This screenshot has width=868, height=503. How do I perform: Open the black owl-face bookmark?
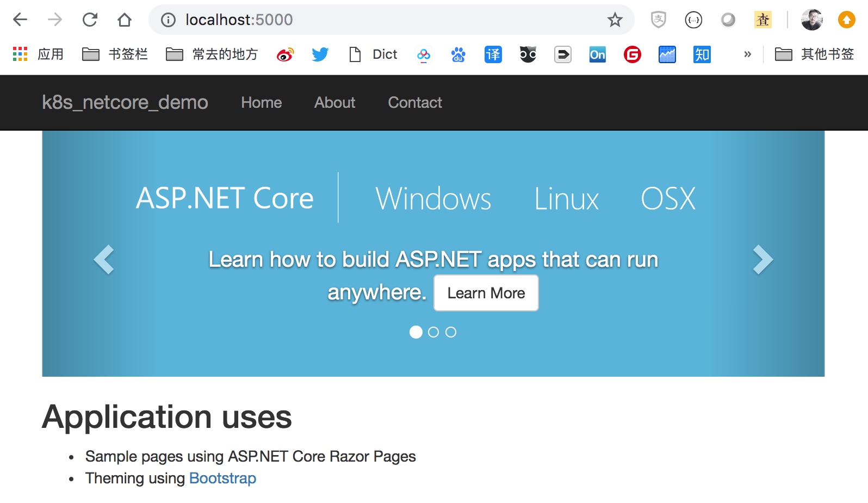pyautogui.click(x=528, y=54)
